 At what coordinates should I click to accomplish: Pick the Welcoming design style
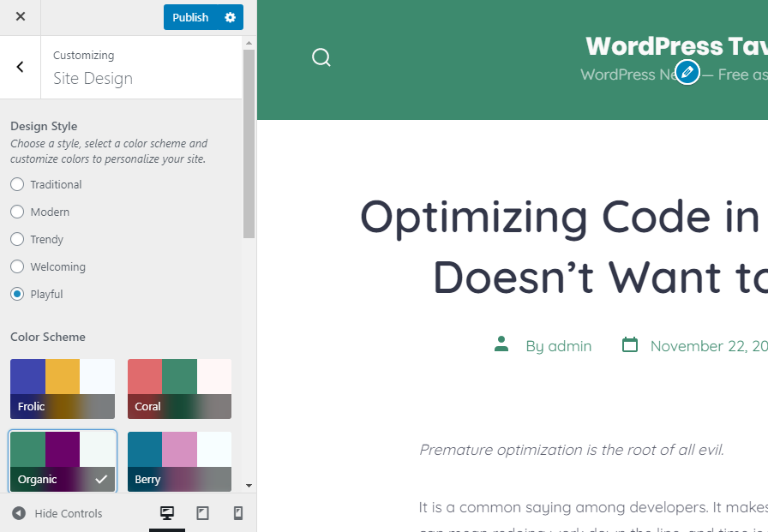[17, 266]
